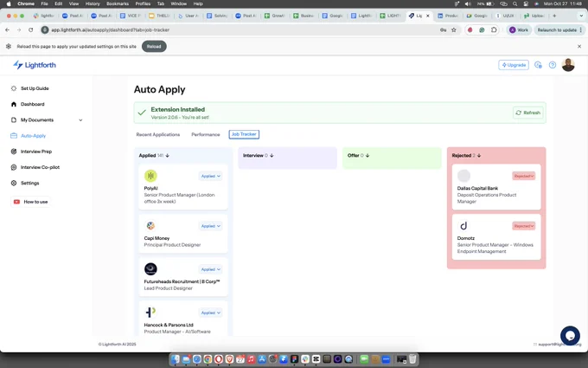Click the Domotz company logo
Viewport: 588px width, 368px height.
click(x=463, y=226)
